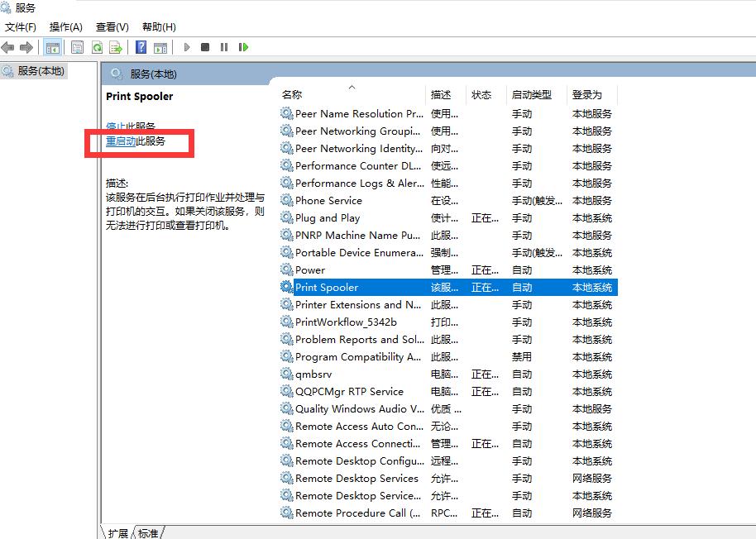This screenshot has height=539, width=756.
Task: Stop the service using the black square icon
Action: click(x=206, y=47)
